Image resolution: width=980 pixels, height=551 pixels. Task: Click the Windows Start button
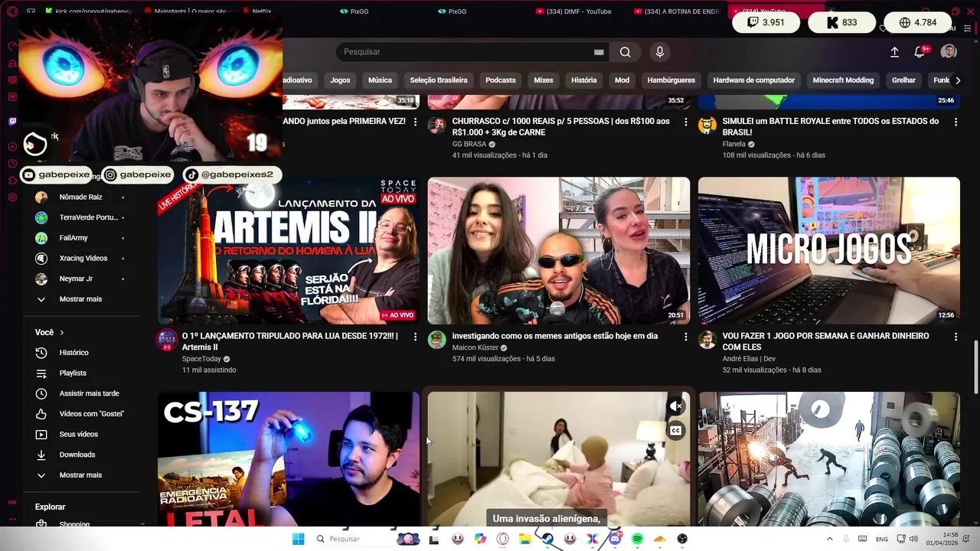coord(298,539)
